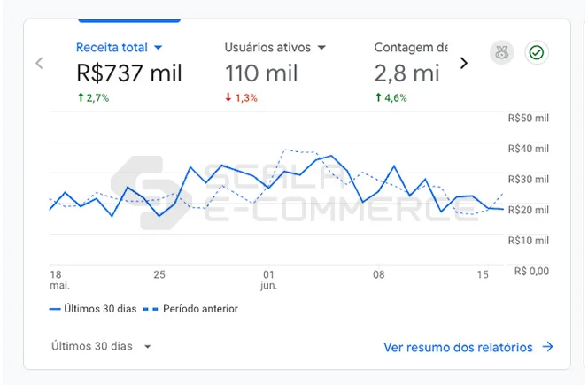Click arrow icon beside Ver resumo dos relatórios
Viewport: 588px width, 385px height.
click(547, 347)
